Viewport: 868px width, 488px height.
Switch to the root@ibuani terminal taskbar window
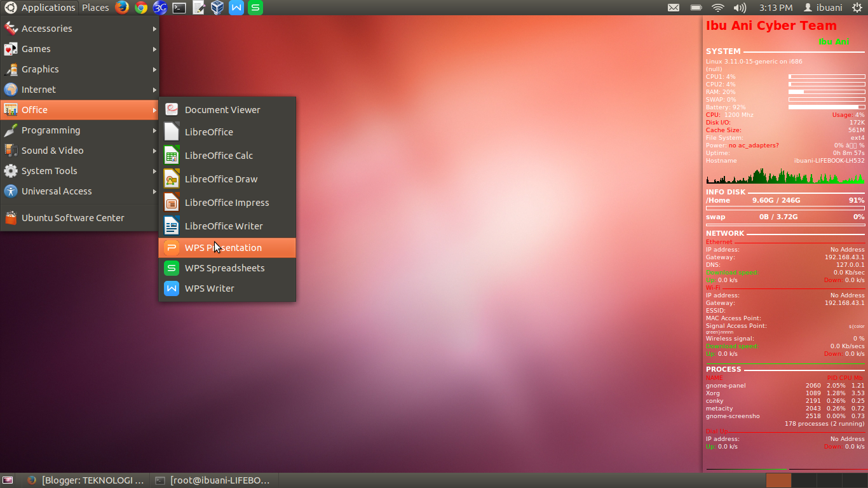coord(213,480)
